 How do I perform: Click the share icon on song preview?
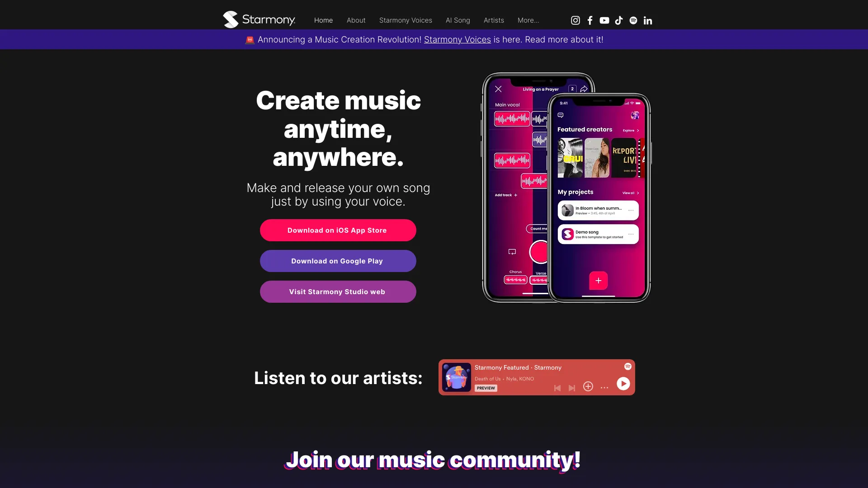584,88
